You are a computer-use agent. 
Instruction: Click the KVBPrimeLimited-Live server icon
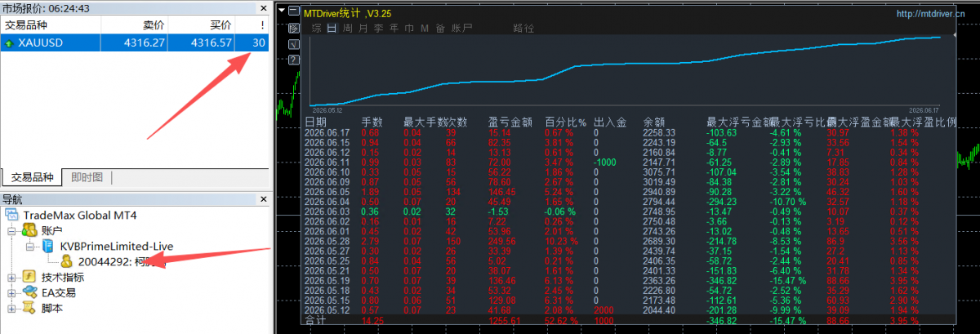(x=48, y=247)
